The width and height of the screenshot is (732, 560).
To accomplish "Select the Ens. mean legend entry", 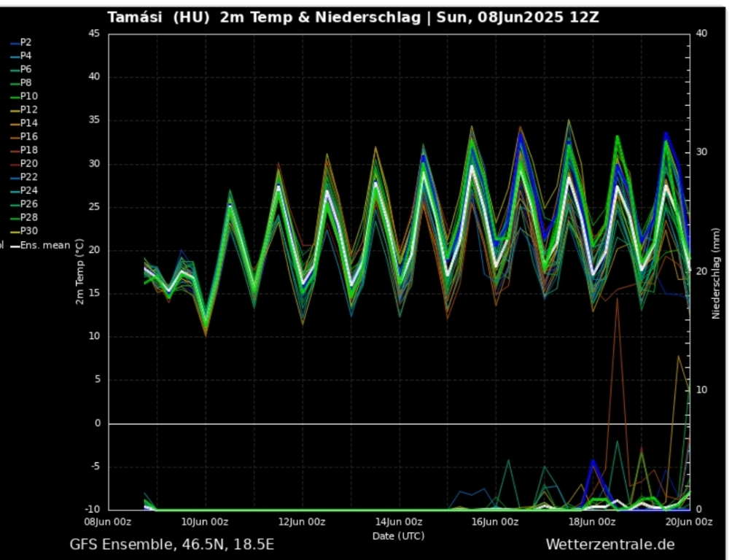I will [x=44, y=245].
